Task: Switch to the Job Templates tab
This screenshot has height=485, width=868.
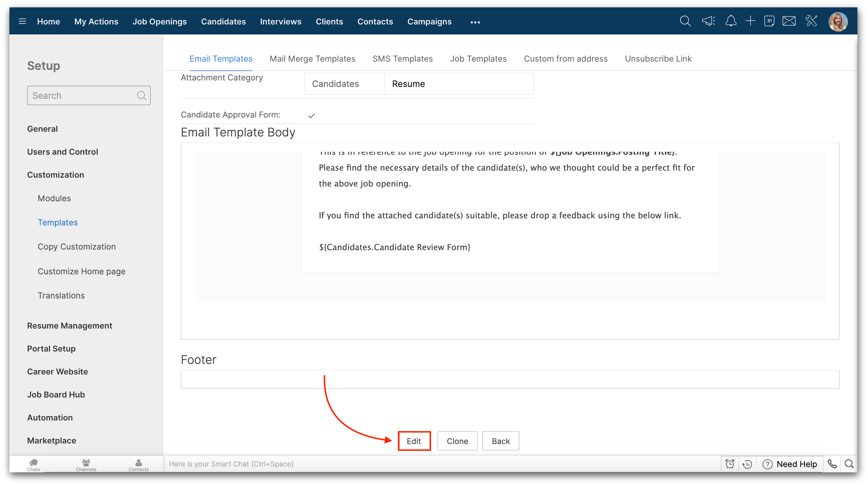Action: pyautogui.click(x=478, y=59)
